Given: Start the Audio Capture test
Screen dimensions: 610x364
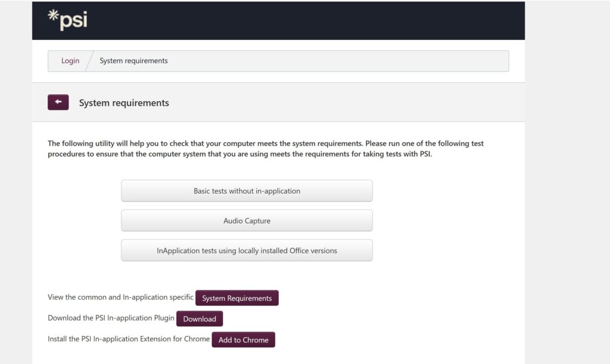Looking at the screenshot, I should coord(247,220).
